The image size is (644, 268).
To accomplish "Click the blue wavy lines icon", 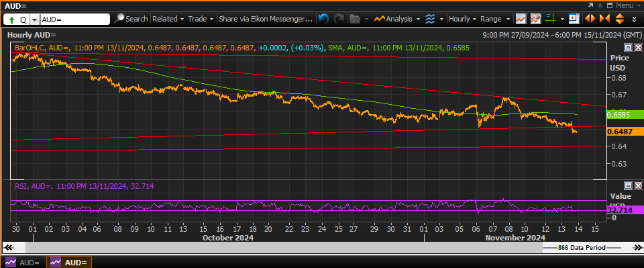I will point(429,19).
